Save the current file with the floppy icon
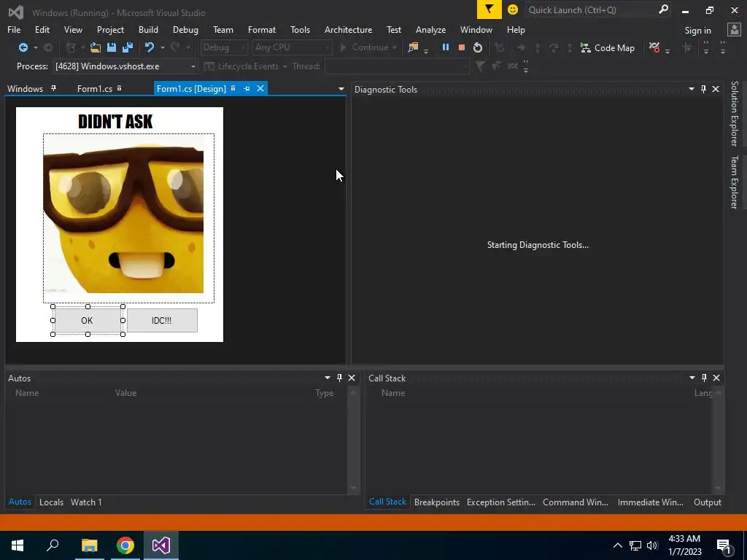Screen dimensions: 747x560 [x=112, y=47]
